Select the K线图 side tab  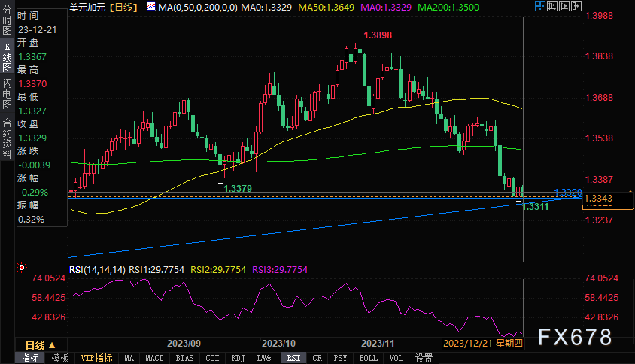(x=8, y=57)
